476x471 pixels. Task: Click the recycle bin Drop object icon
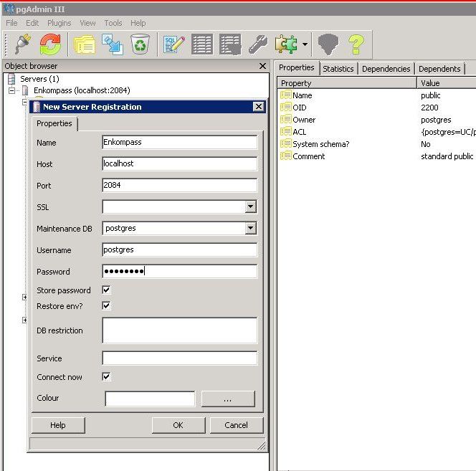(x=141, y=45)
